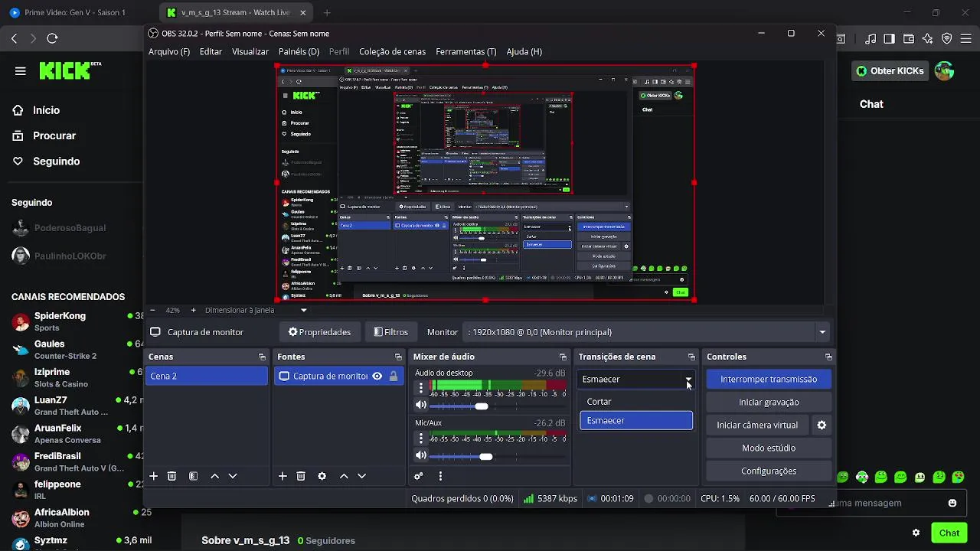The width and height of the screenshot is (980, 551).
Task: Open the browser VPN shield icon
Action: (x=947, y=38)
